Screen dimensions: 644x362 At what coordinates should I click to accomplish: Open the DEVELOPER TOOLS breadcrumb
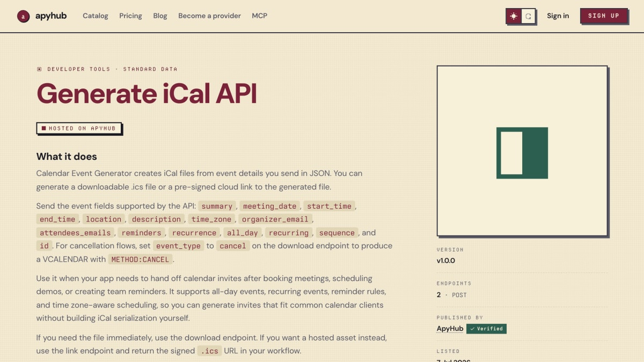pos(79,69)
